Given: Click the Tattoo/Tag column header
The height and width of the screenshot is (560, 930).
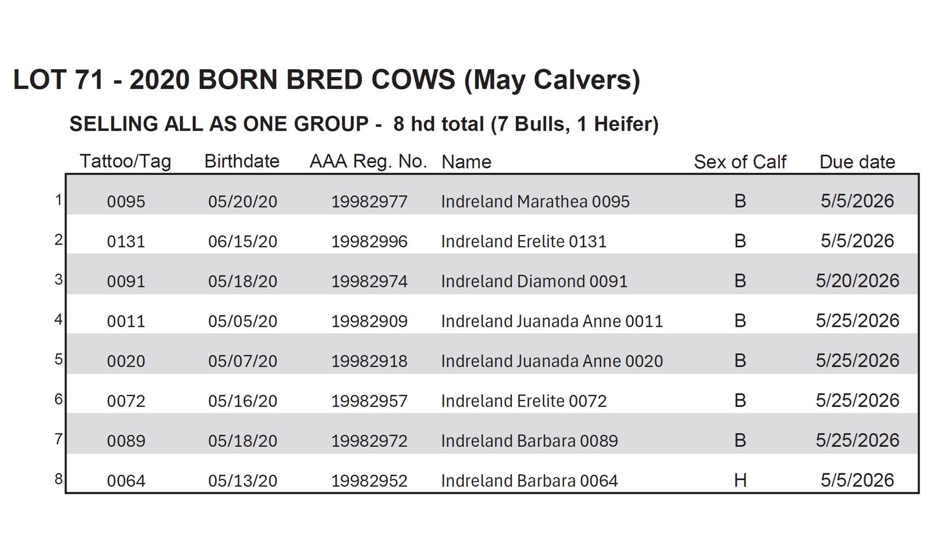Looking at the screenshot, I should coord(125,162).
